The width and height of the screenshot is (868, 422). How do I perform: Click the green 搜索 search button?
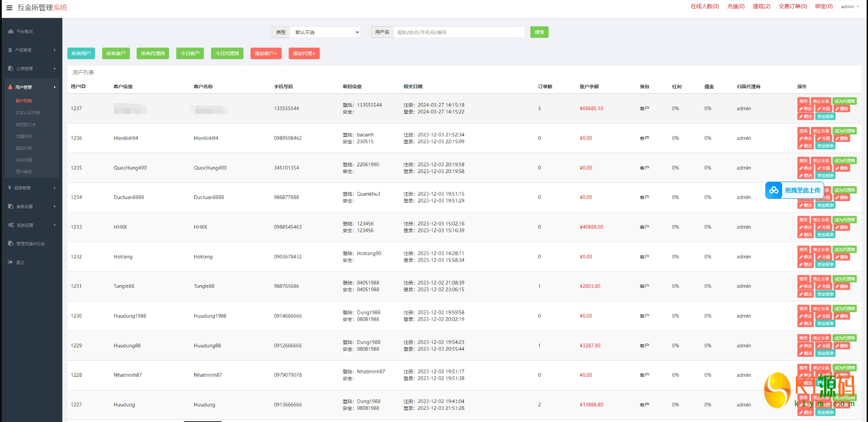coord(539,32)
